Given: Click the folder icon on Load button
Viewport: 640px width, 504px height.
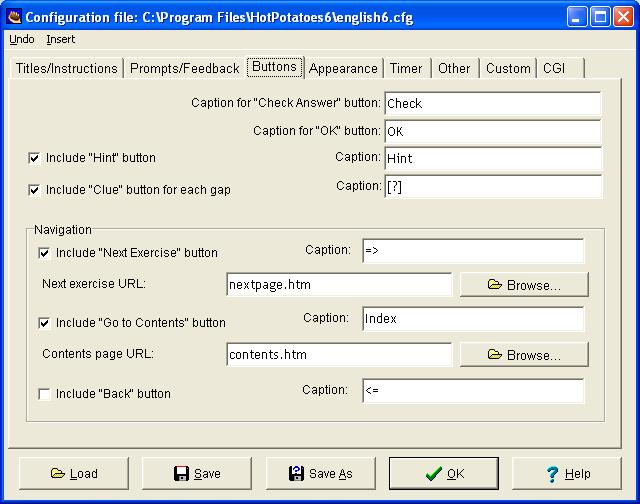Looking at the screenshot, I should tap(58, 473).
